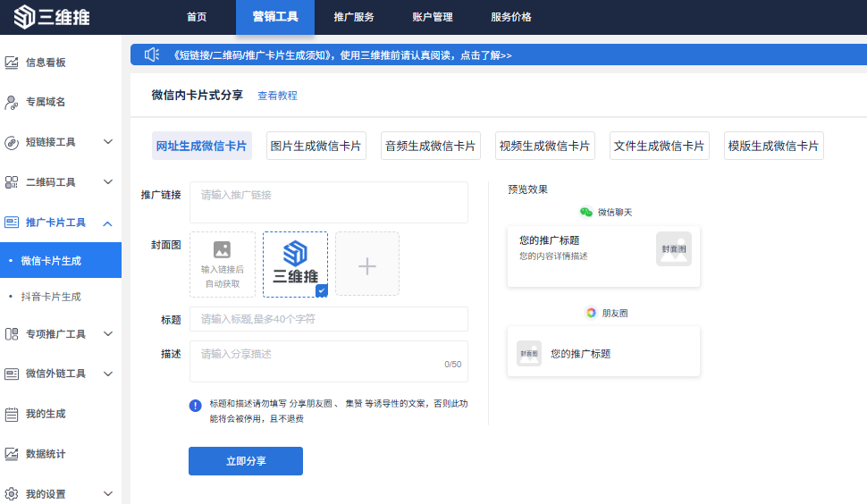Click the 三维推 logo in header

tap(52, 17)
